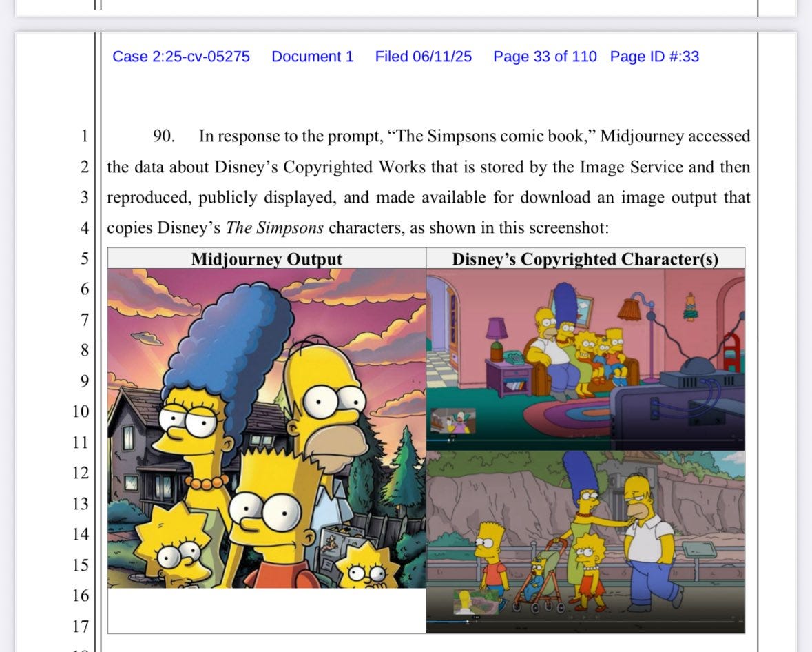Click 'Page ID #:33' header text

pyautogui.click(x=654, y=57)
